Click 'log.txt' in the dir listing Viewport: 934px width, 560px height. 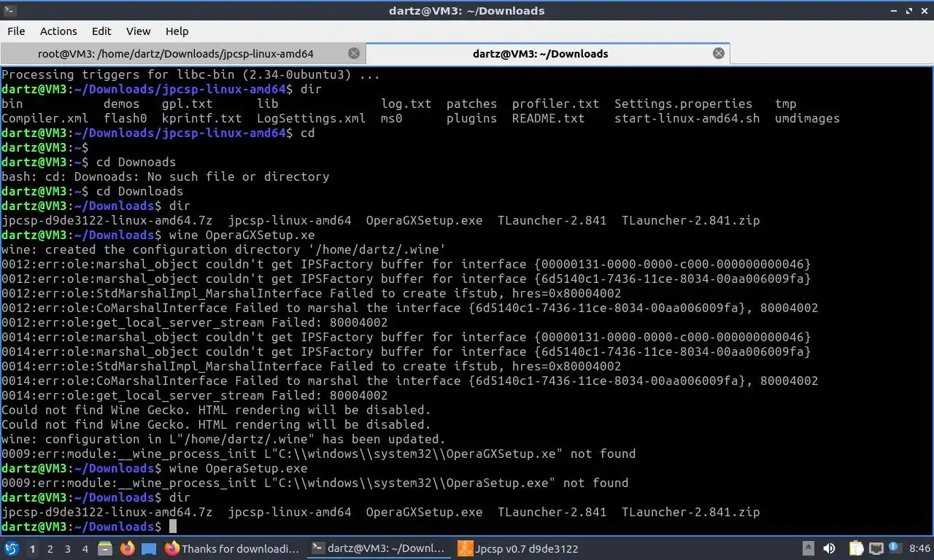406,104
